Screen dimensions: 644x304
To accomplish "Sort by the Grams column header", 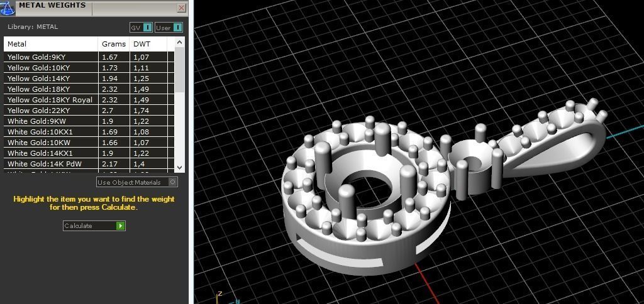I will pos(114,44).
